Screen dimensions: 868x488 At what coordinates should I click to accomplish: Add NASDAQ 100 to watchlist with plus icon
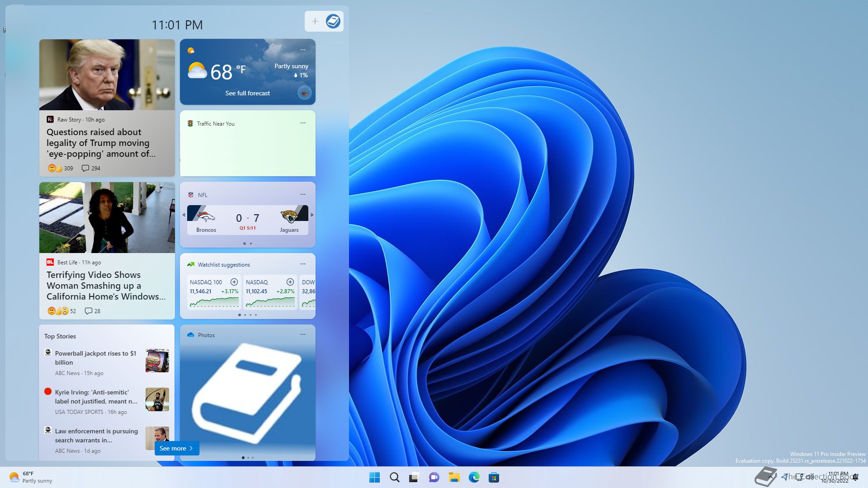click(x=234, y=282)
